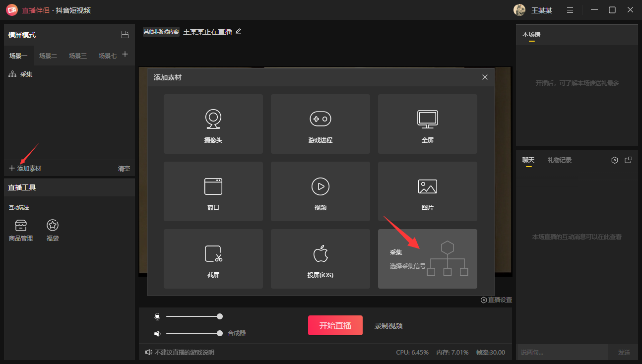Click the 横屏模式 layout switch icon
Image resolution: width=642 pixels, height=364 pixels.
coord(125,35)
